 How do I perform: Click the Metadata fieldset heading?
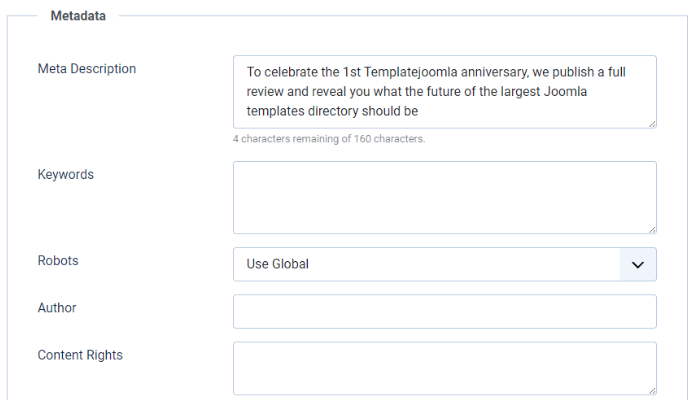pyautogui.click(x=78, y=16)
